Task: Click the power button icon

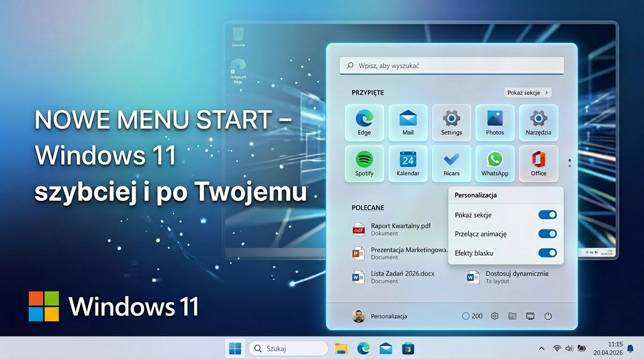Action: pos(548,316)
